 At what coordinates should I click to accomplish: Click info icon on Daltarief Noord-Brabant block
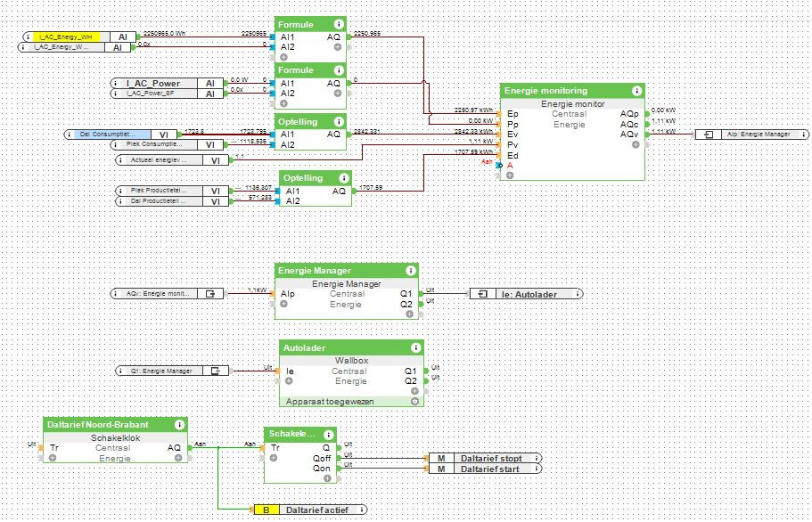(180, 425)
